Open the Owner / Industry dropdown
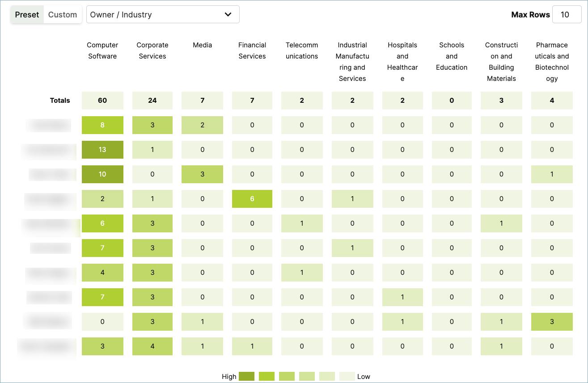This screenshot has height=383, width=588. click(x=163, y=14)
